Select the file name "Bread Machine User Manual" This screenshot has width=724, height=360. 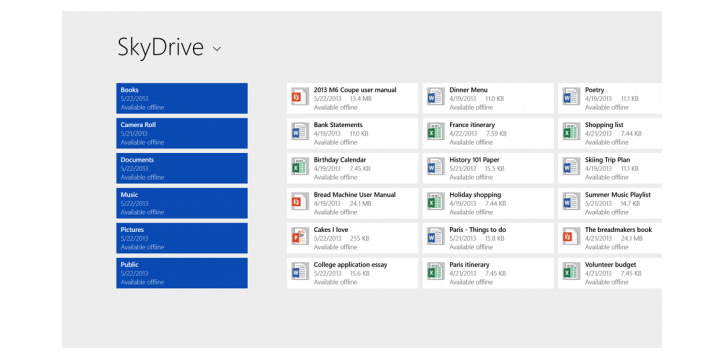coord(355,195)
